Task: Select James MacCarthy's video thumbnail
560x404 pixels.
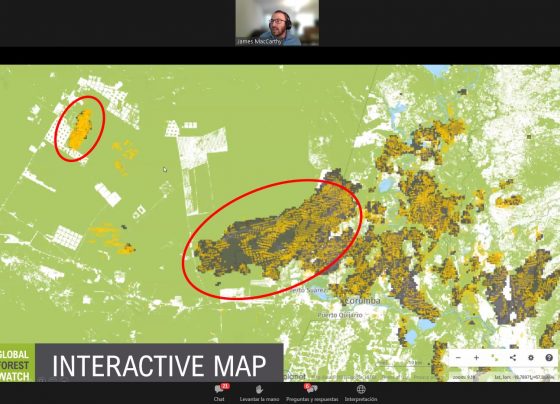Action: (x=277, y=23)
